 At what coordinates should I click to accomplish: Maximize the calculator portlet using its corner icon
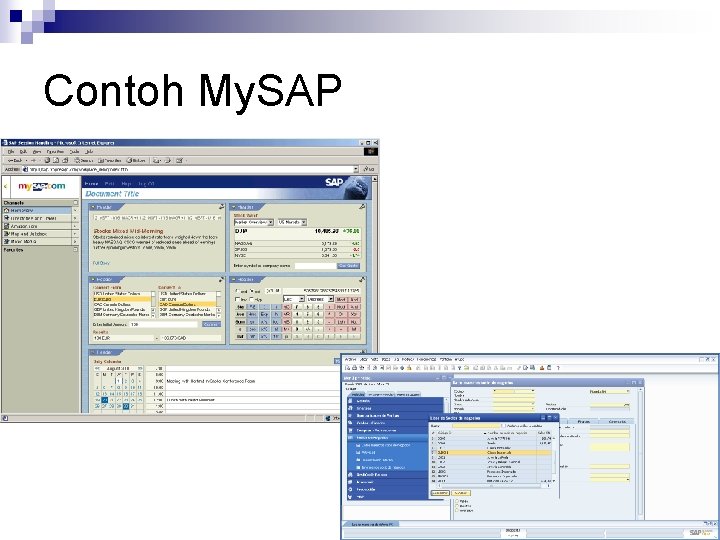pyautogui.click(x=362, y=279)
